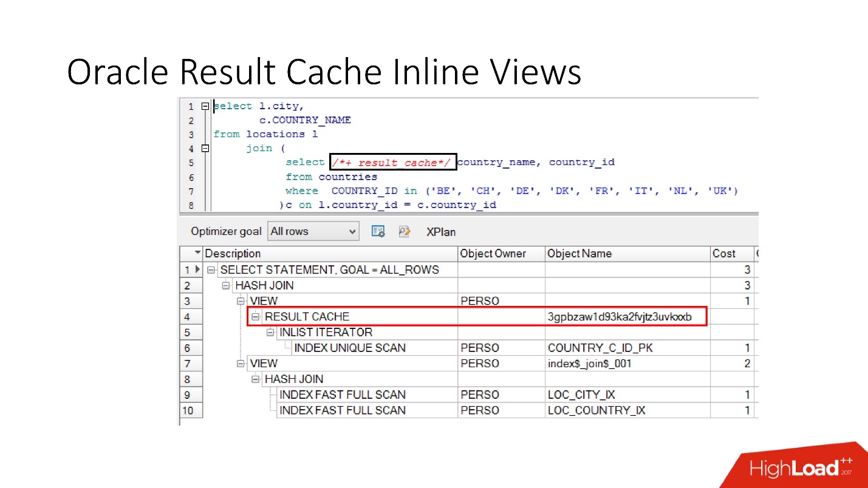Collapse the SELECT STATEMENT tree node
Viewport: 868px width, 488px height.
coord(211,269)
